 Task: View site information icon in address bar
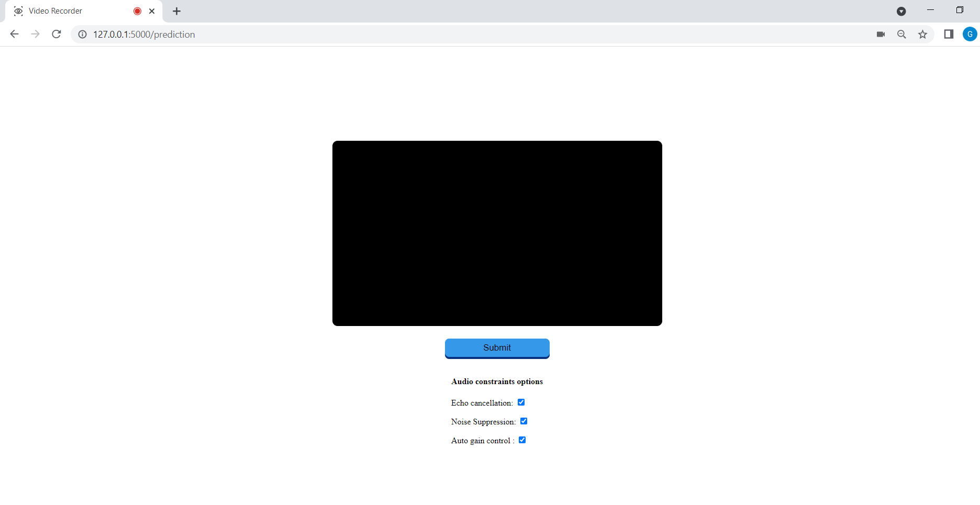point(82,34)
